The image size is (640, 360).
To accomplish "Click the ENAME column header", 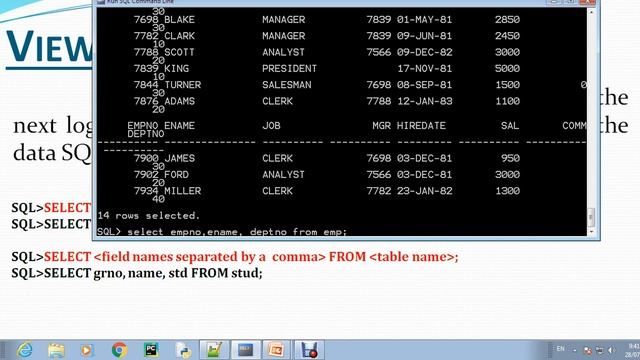I will point(179,126).
